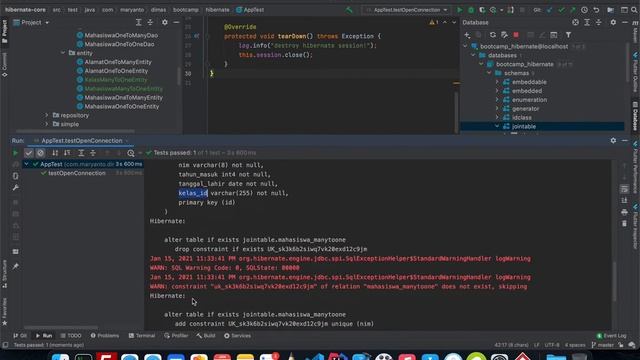This screenshot has width=640, height=360.
Task: Open the Problems tool window tab
Action: pos(105,336)
